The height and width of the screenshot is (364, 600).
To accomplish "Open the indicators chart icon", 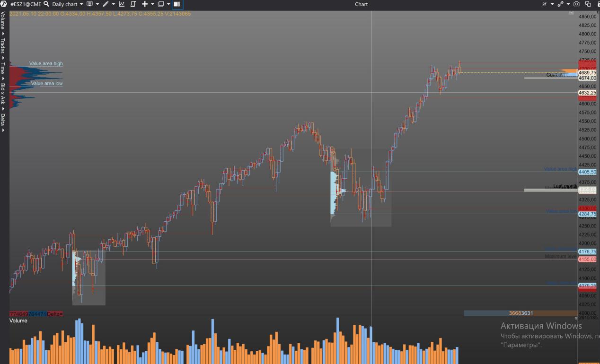I will (122, 4).
